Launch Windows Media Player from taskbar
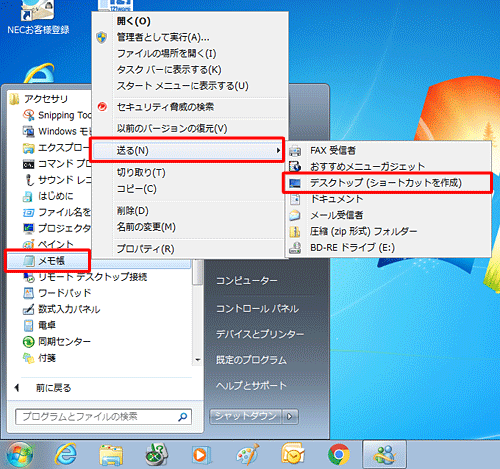This screenshot has width=500, height=469. (202, 455)
